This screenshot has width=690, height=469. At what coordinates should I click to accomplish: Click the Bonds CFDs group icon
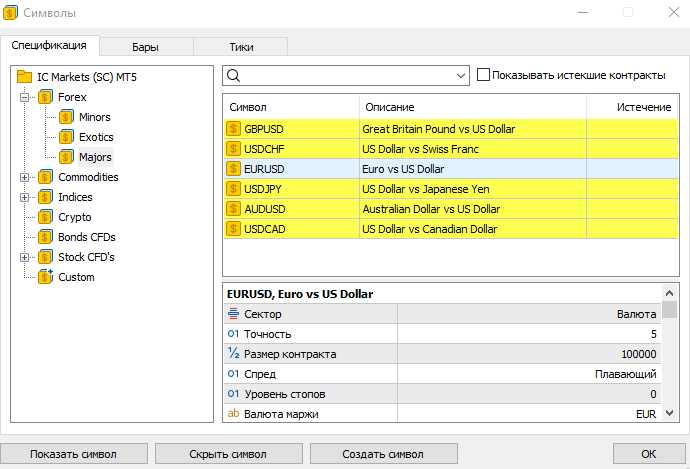[45, 237]
